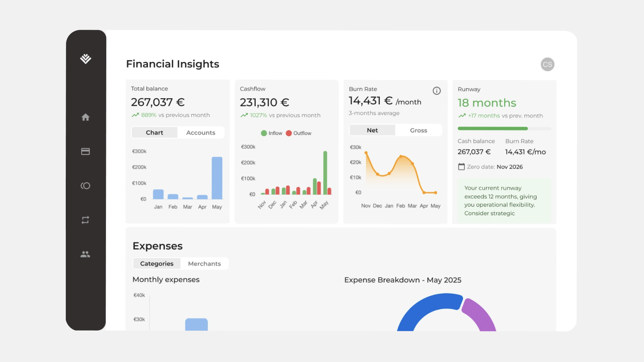Viewport: 644px width, 362px height.
Task: Click the Burn Rate info icon
Action: (436, 91)
